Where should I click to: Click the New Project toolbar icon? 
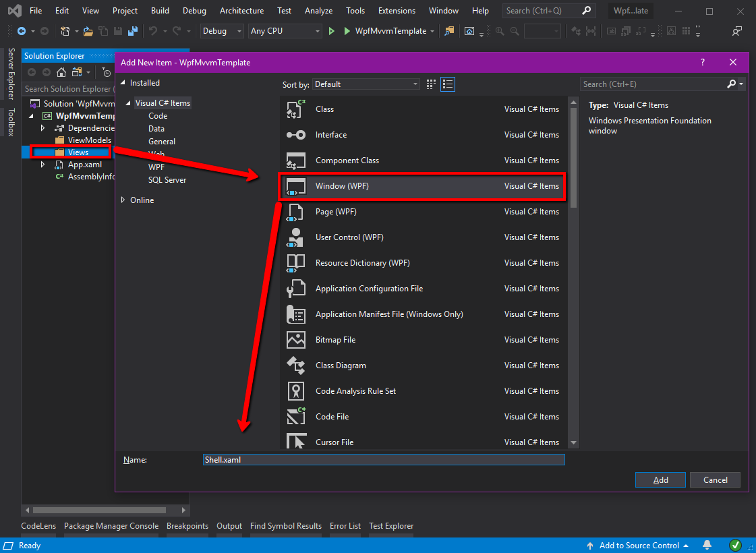(65, 31)
